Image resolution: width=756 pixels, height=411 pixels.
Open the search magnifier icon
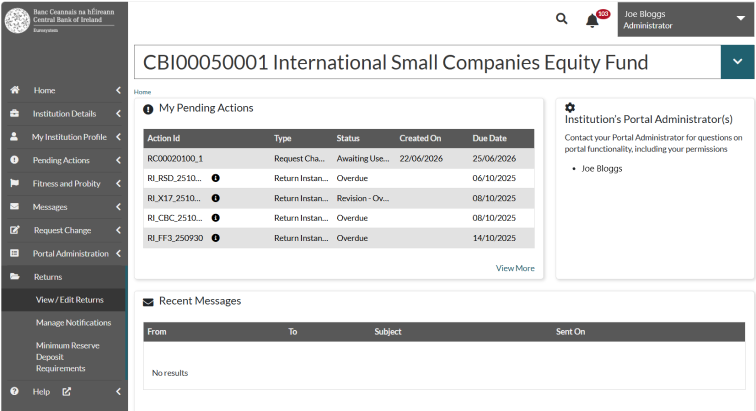point(561,19)
